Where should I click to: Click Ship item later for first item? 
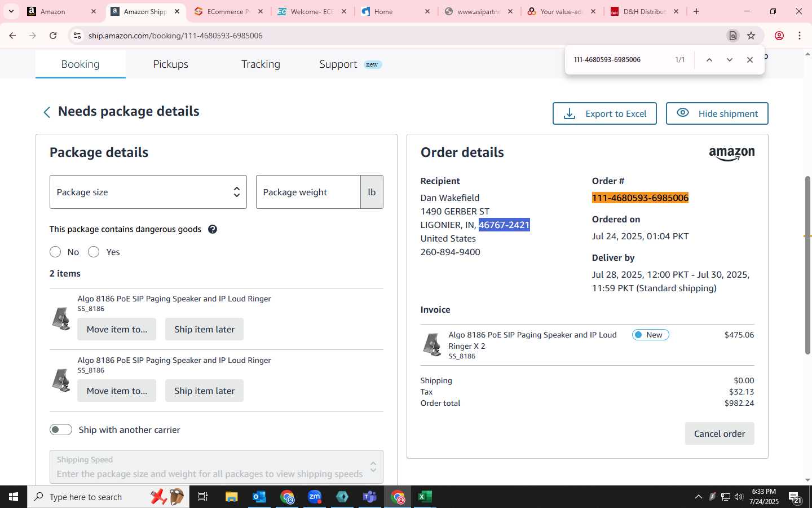[x=204, y=329]
